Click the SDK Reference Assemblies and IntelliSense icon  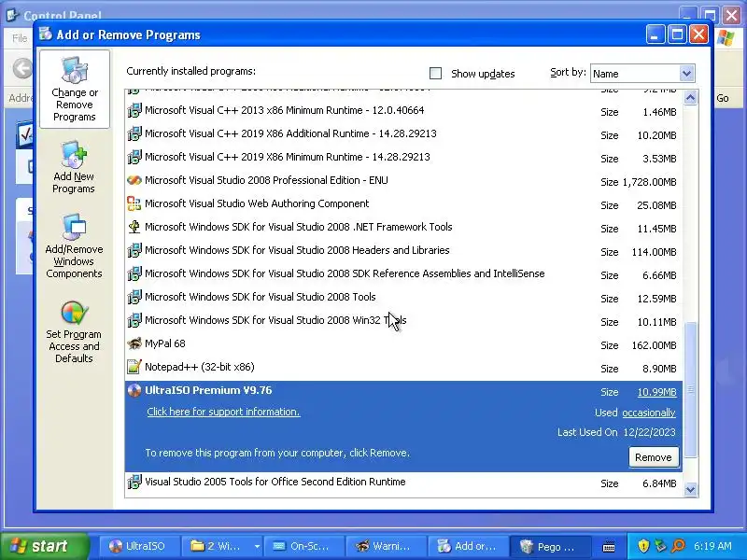pos(134,273)
